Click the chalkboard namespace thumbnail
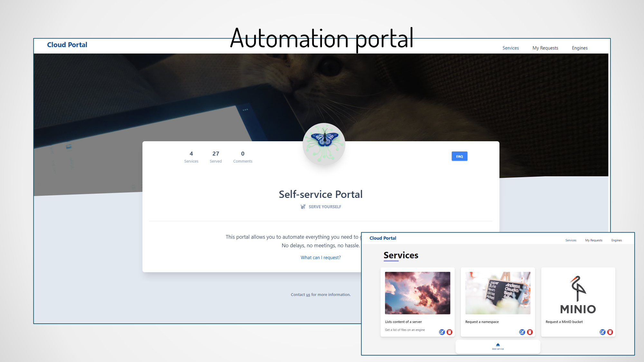 click(498, 293)
